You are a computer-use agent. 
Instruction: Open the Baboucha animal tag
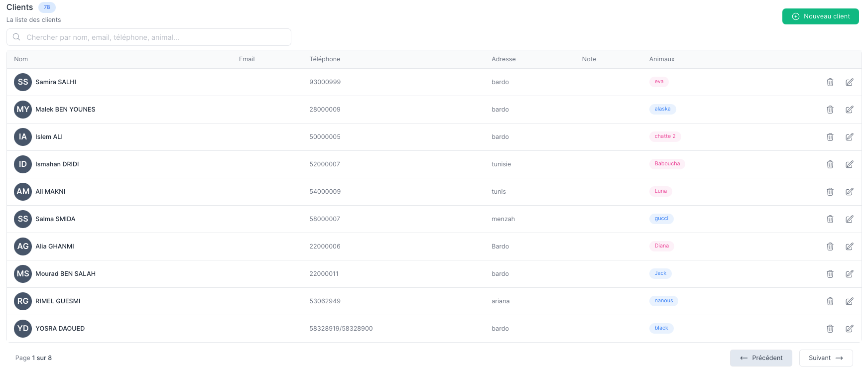(667, 164)
